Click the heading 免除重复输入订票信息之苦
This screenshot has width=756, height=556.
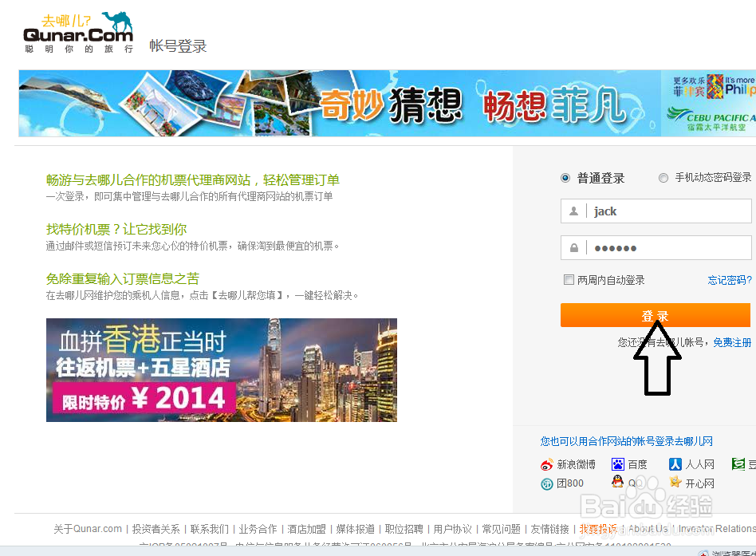(x=123, y=278)
